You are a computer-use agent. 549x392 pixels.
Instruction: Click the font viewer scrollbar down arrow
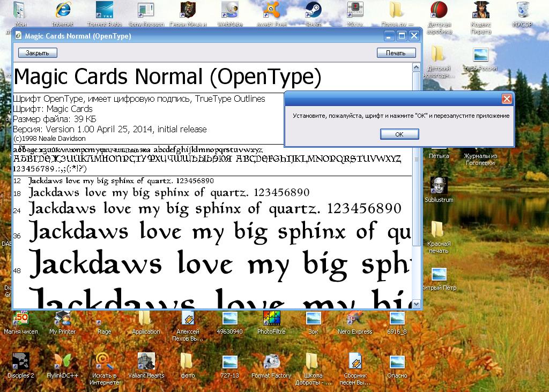pos(417,304)
